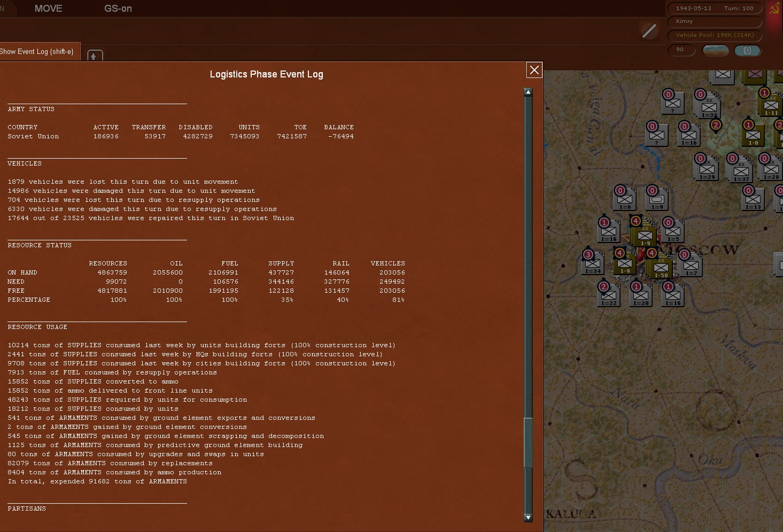783x532 pixels.
Task: Select the unit counter labeled 1=6
Action: coord(625,199)
